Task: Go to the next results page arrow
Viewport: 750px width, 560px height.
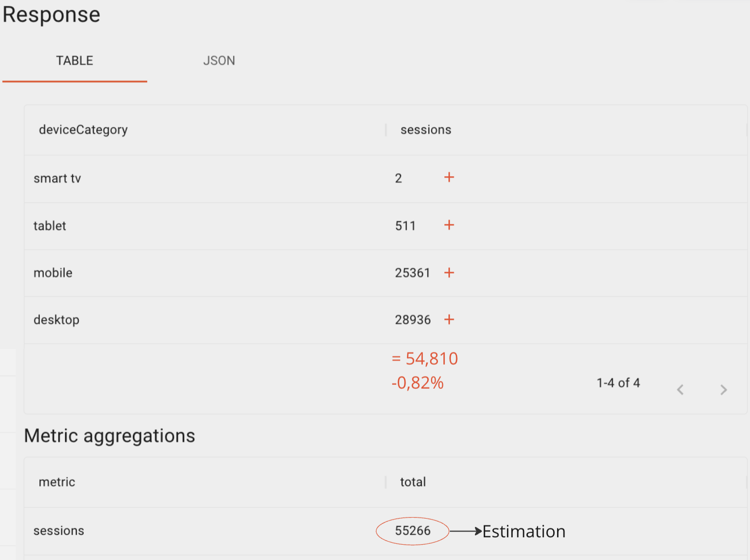Action: [x=723, y=390]
